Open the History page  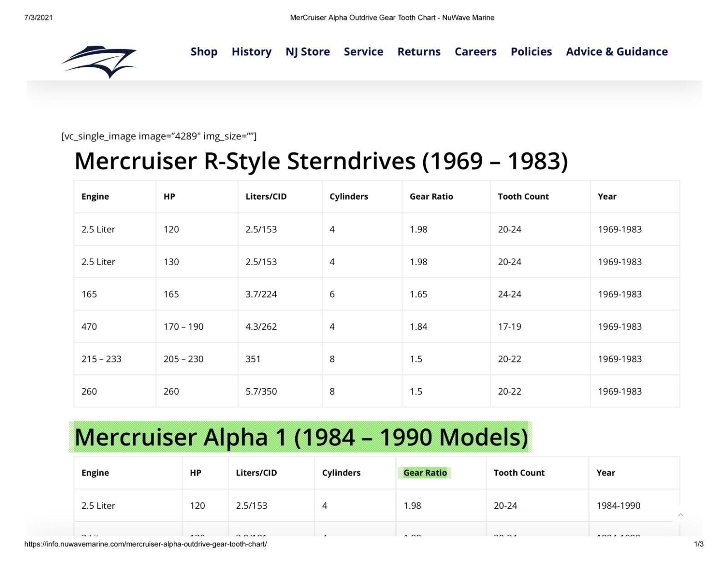[x=251, y=52]
